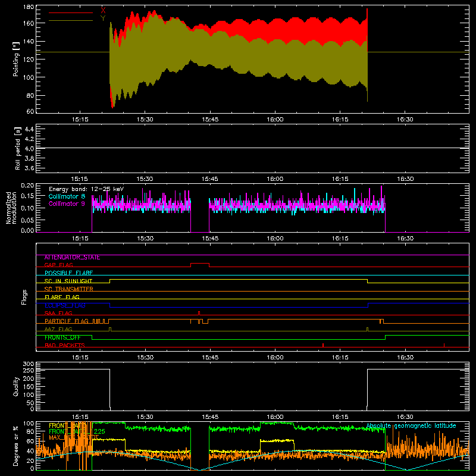Click the 'Absolute geomagnetic latitude' label
476x476 pixels.
[x=411, y=425]
